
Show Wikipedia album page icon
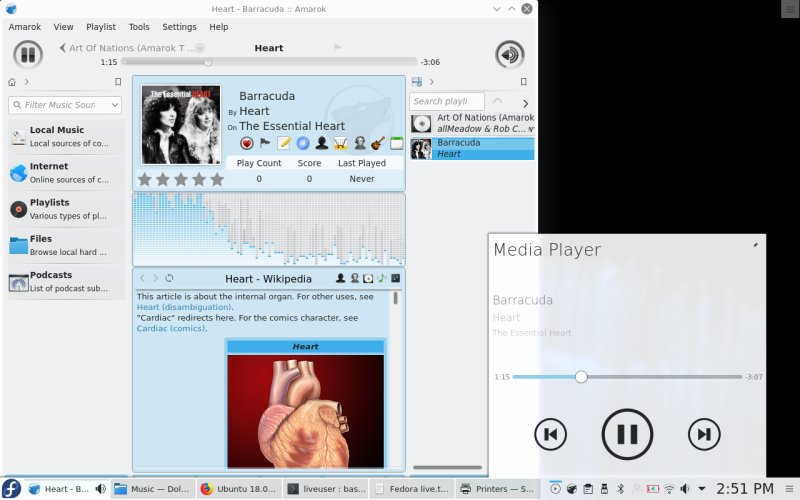368,278
